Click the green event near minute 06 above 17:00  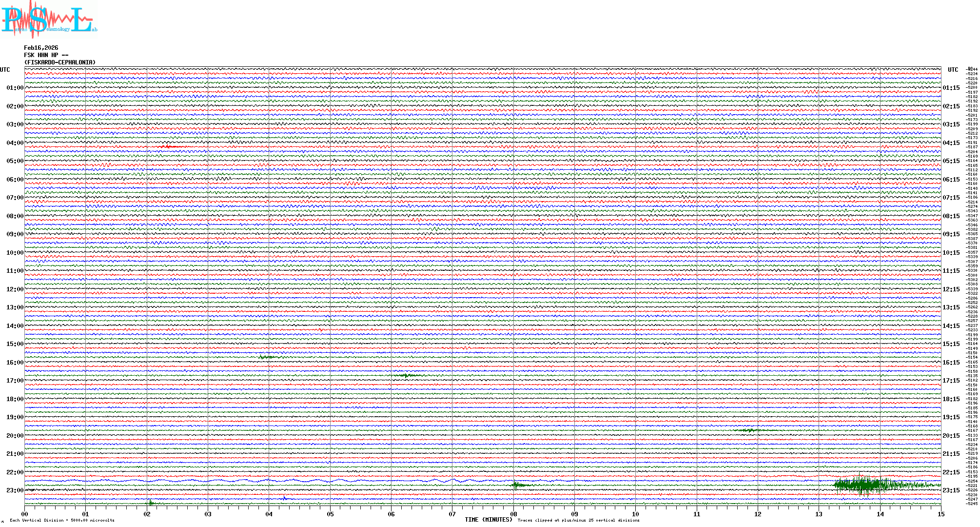[x=407, y=375]
